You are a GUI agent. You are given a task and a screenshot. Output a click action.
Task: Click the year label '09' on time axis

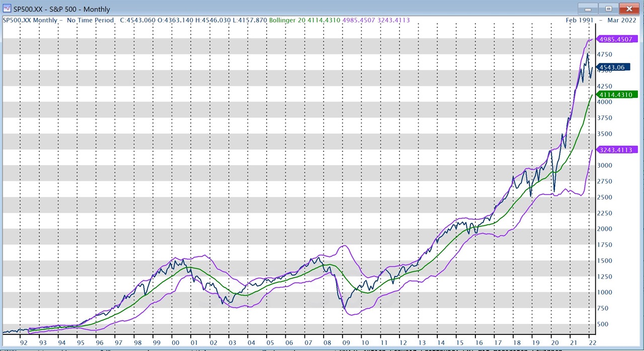346,343
